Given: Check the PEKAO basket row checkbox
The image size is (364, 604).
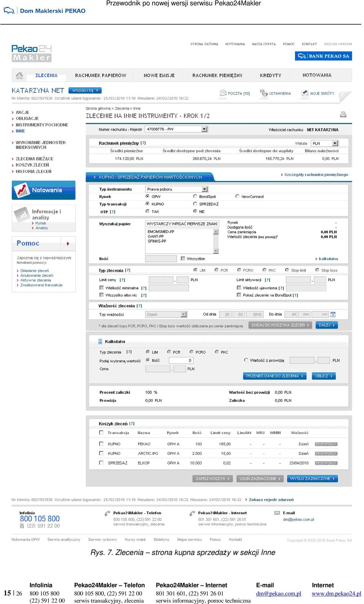Looking at the screenshot, I should coord(101,444).
